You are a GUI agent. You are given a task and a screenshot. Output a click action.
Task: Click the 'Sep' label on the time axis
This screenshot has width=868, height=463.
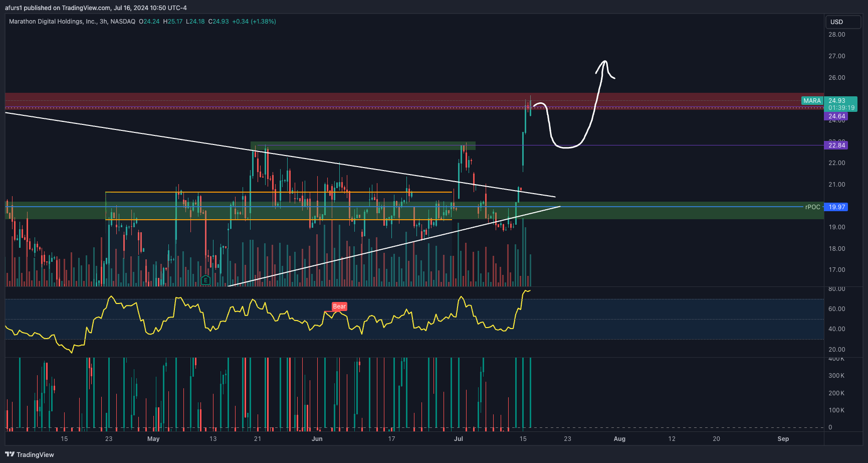pos(783,439)
